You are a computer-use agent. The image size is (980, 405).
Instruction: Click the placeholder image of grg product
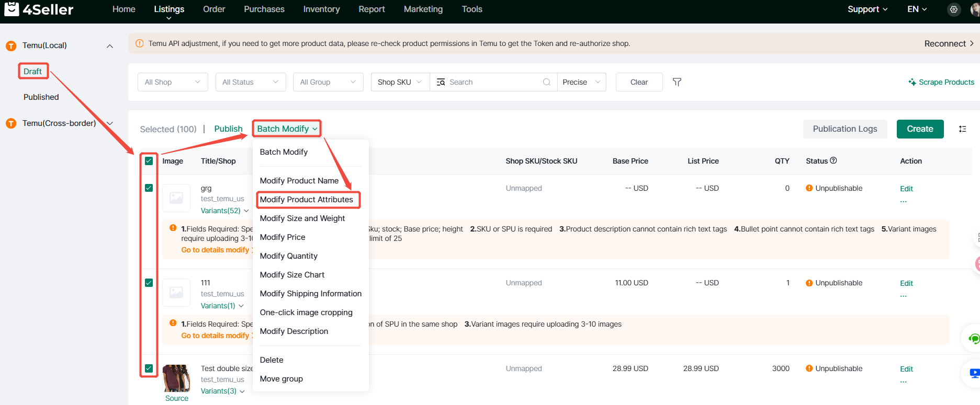[x=176, y=198]
